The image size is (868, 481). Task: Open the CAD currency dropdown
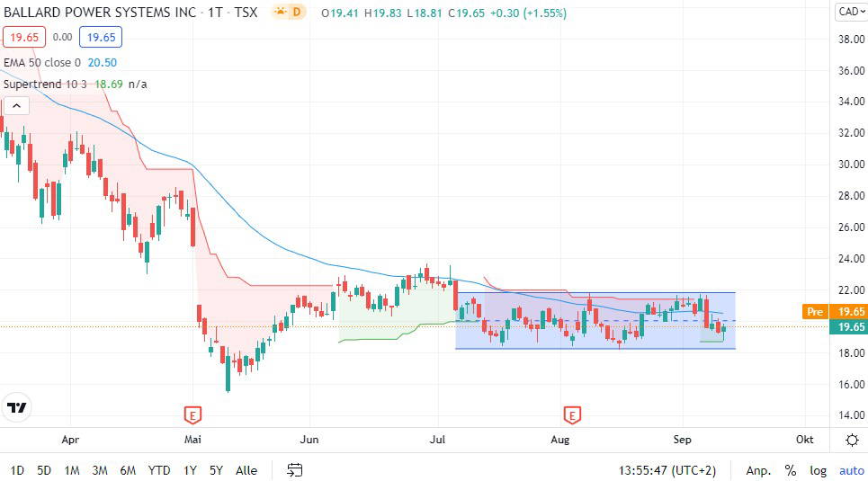[x=851, y=11]
